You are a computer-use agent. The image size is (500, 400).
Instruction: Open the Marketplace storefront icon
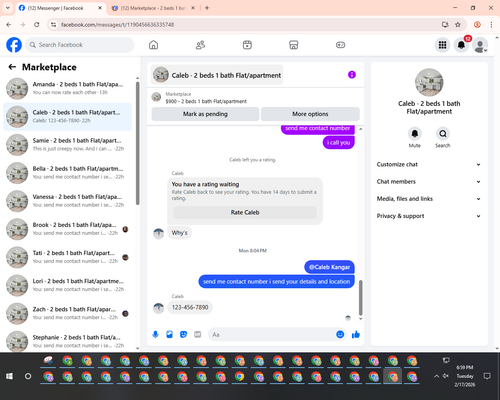point(294,45)
